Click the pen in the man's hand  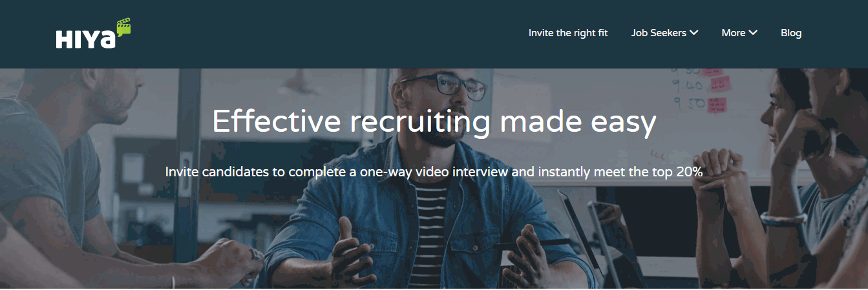pyautogui.click(x=531, y=244)
